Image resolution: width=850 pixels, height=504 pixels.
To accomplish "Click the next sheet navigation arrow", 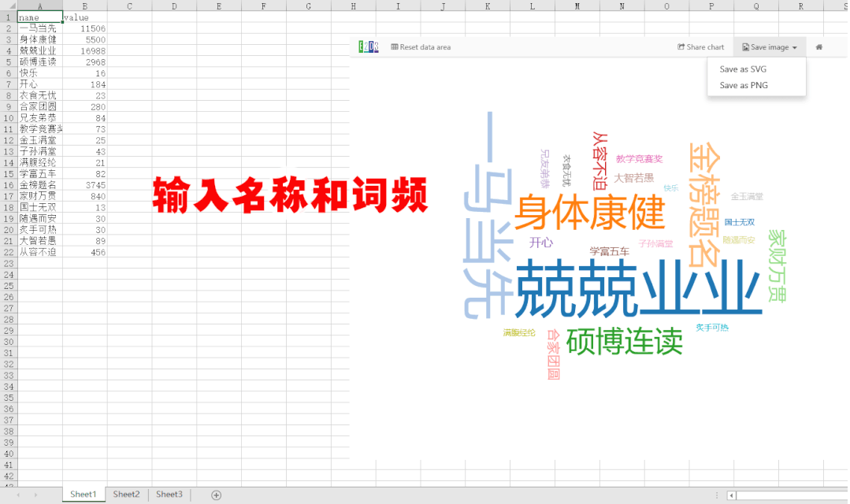I will click(35, 495).
